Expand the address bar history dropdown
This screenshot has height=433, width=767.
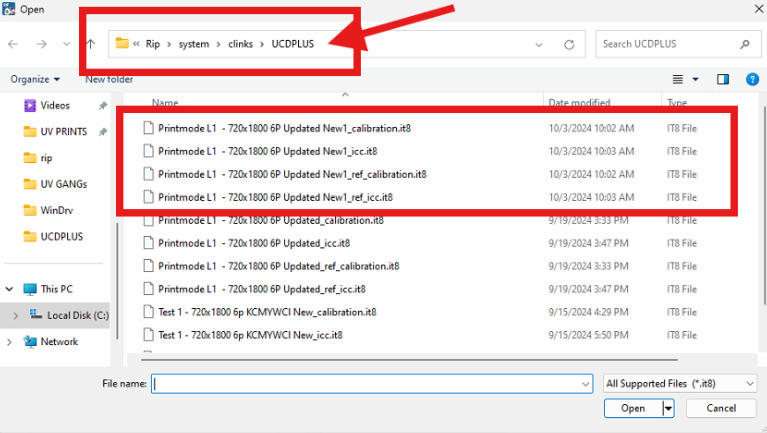click(x=539, y=45)
